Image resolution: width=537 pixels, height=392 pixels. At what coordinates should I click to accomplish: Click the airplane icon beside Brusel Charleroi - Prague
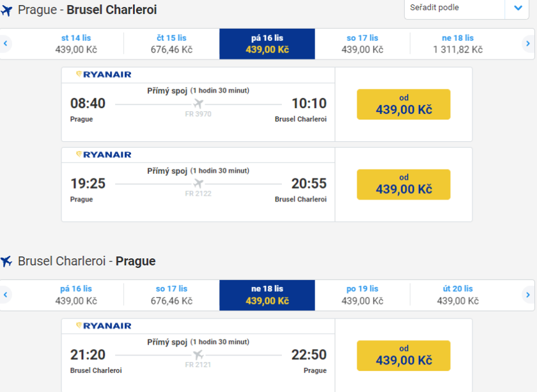(x=7, y=261)
